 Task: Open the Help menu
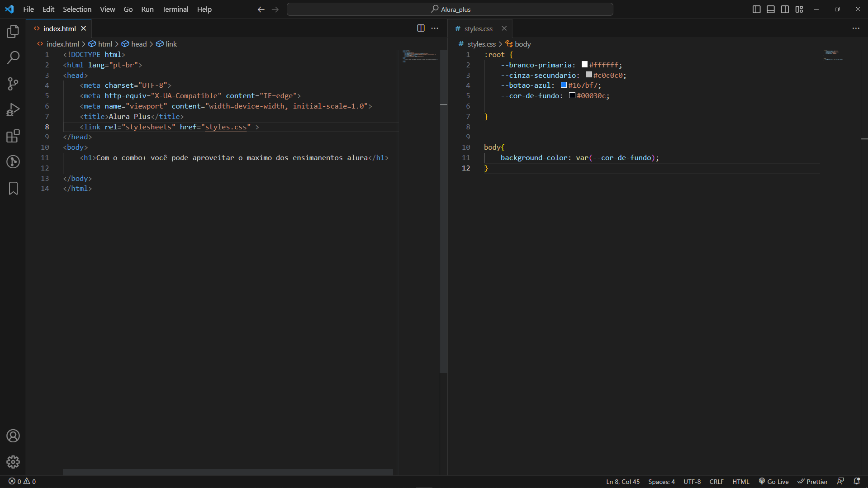(204, 9)
